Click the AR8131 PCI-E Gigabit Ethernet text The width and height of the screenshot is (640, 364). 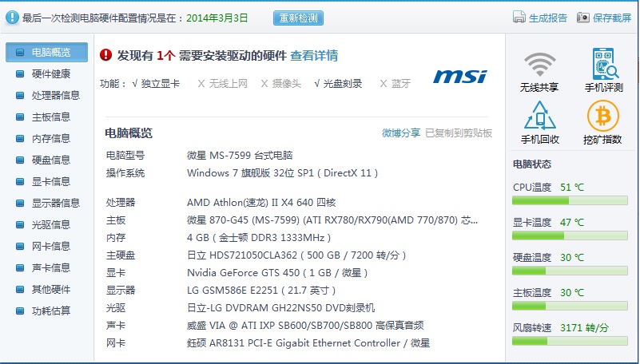(x=308, y=342)
